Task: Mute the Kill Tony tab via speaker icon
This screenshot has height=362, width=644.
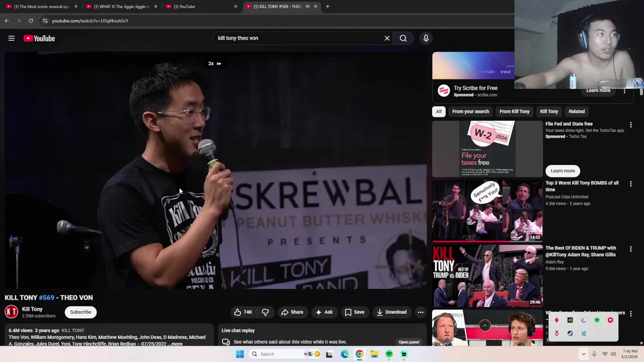Action: [x=307, y=7]
